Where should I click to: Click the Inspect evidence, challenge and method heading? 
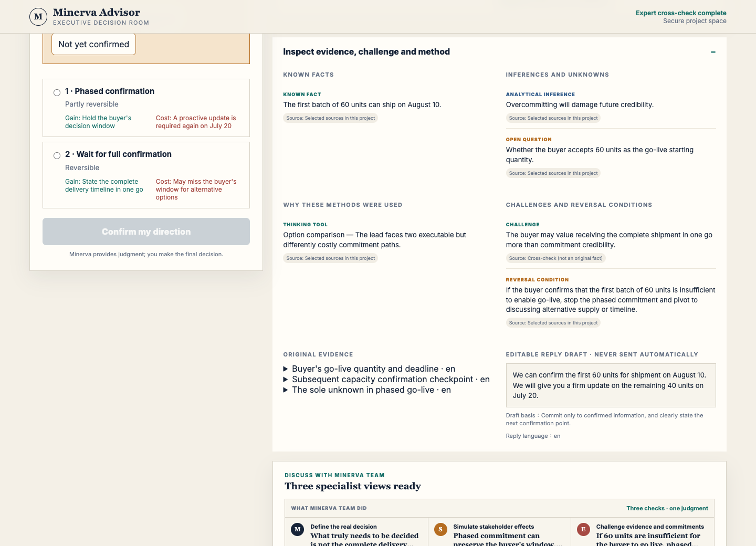[366, 51]
